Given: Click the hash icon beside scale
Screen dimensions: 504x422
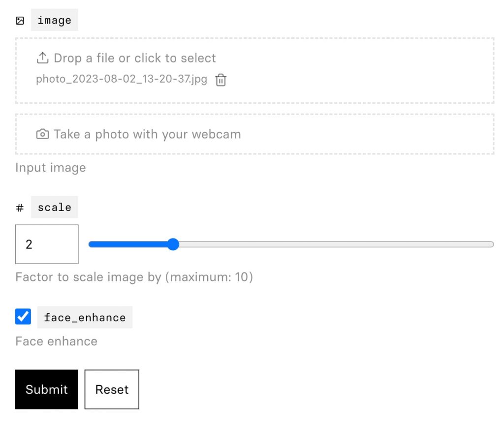Looking at the screenshot, I should 20,208.
